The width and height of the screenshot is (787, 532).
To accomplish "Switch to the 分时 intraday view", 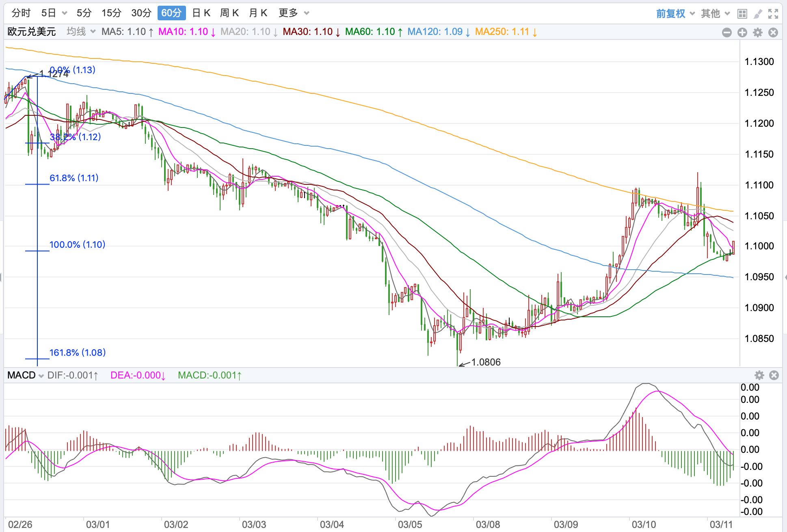I will [x=21, y=13].
